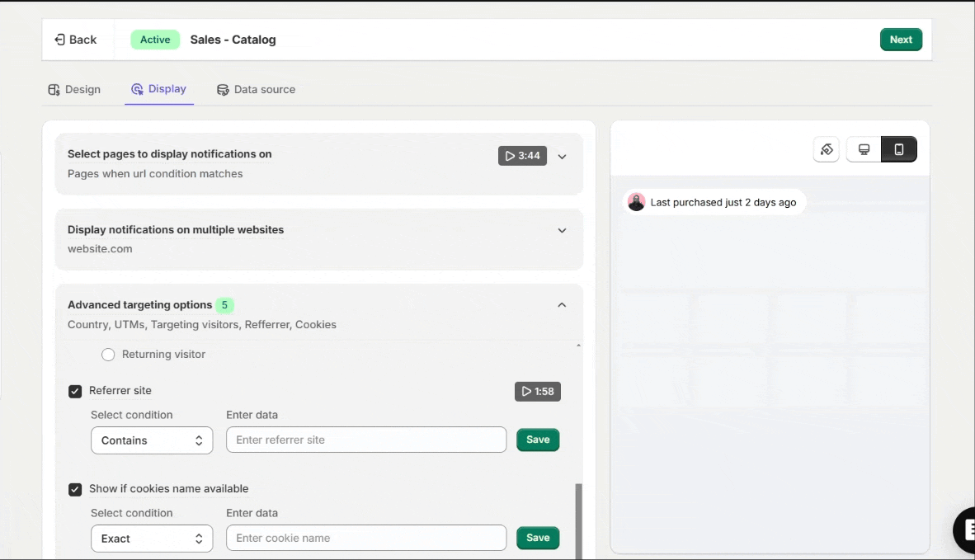
Task: Click the avatar in notification preview
Action: pyautogui.click(x=636, y=202)
